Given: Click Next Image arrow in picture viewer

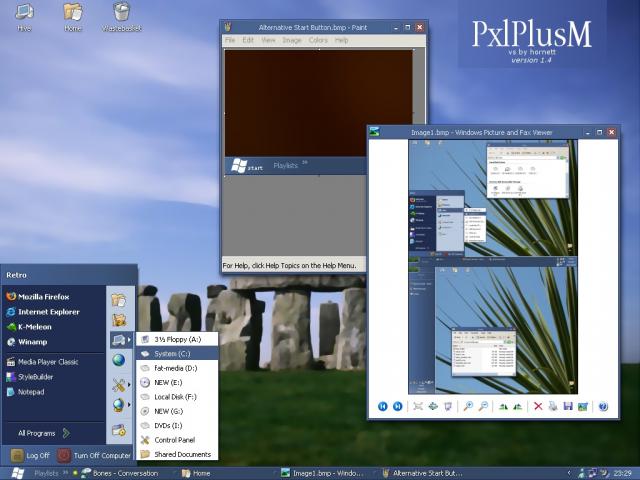Looking at the screenshot, I should click(397, 406).
